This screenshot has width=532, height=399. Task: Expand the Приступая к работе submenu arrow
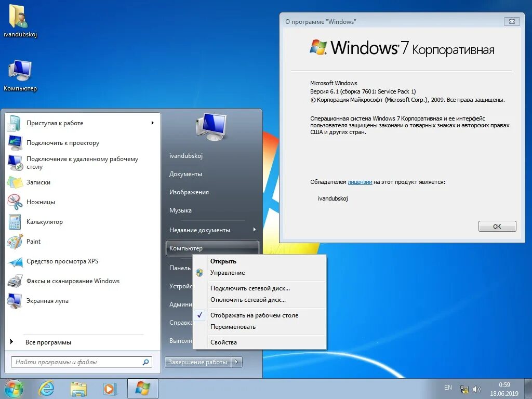(x=153, y=123)
